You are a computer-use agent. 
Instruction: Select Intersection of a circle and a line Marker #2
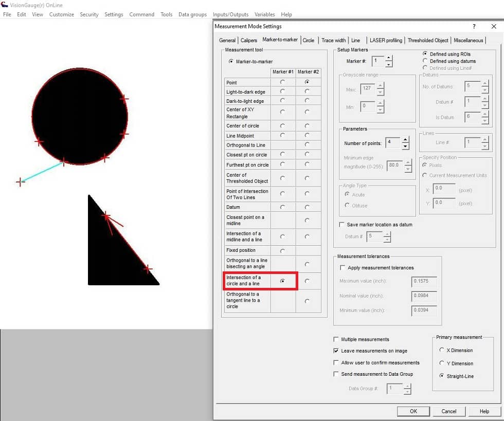pos(307,281)
